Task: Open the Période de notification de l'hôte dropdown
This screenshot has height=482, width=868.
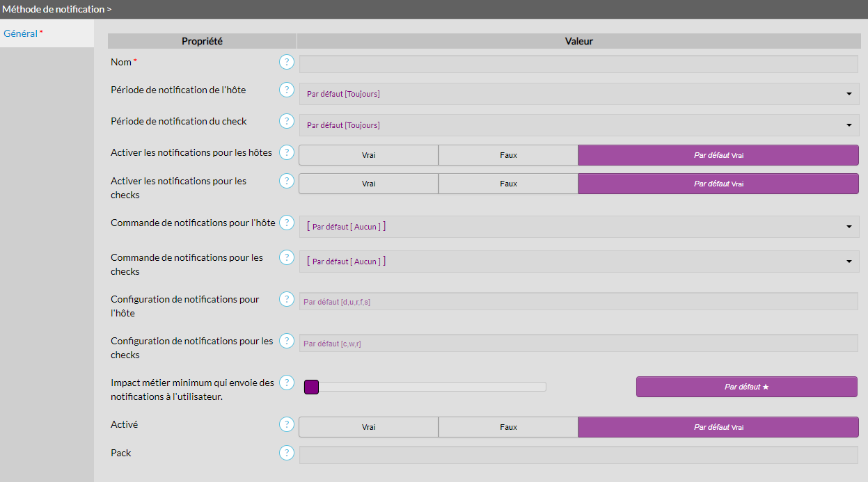Action: pyautogui.click(x=578, y=94)
